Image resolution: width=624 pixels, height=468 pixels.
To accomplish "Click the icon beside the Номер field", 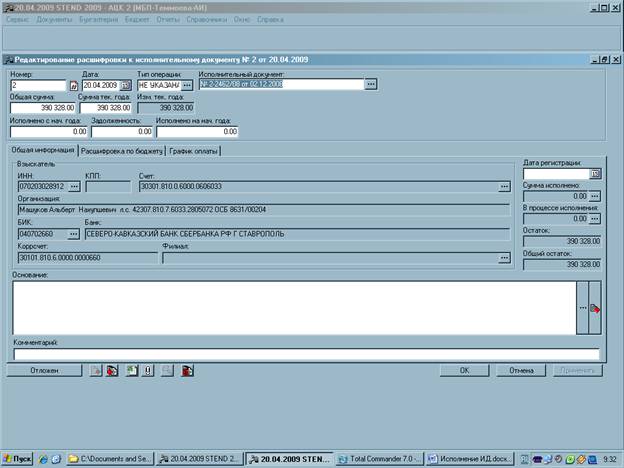I will [x=73, y=85].
